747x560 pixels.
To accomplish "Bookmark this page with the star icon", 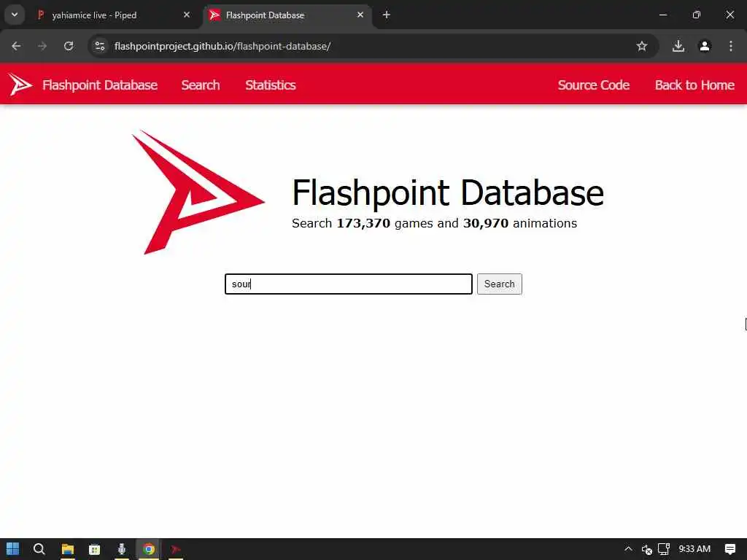I will pos(642,46).
